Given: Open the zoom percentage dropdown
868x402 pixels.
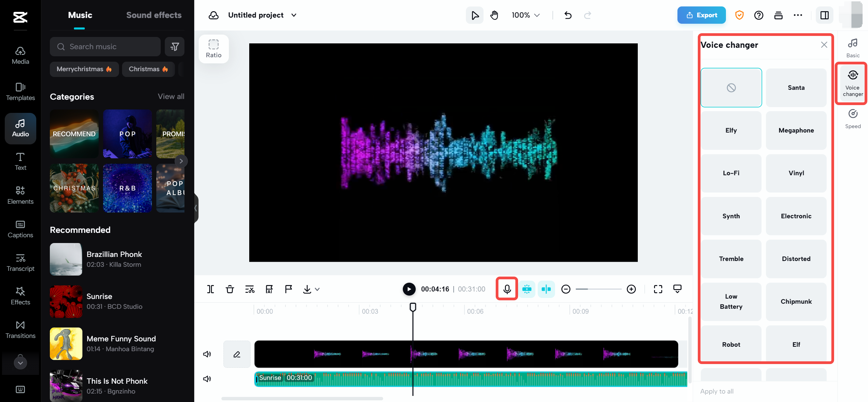Looking at the screenshot, I should [525, 15].
